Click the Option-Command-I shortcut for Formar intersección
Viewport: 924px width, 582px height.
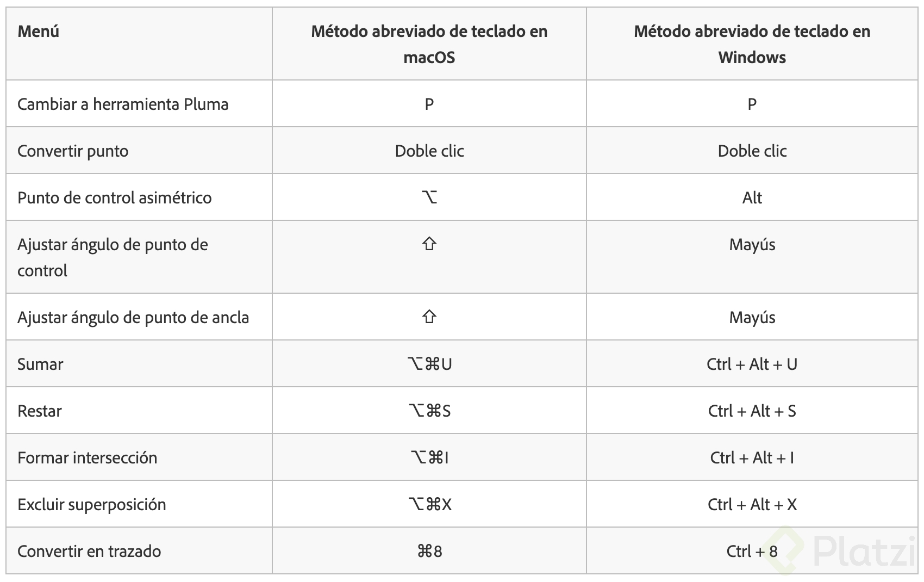pyautogui.click(x=429, y=457)
